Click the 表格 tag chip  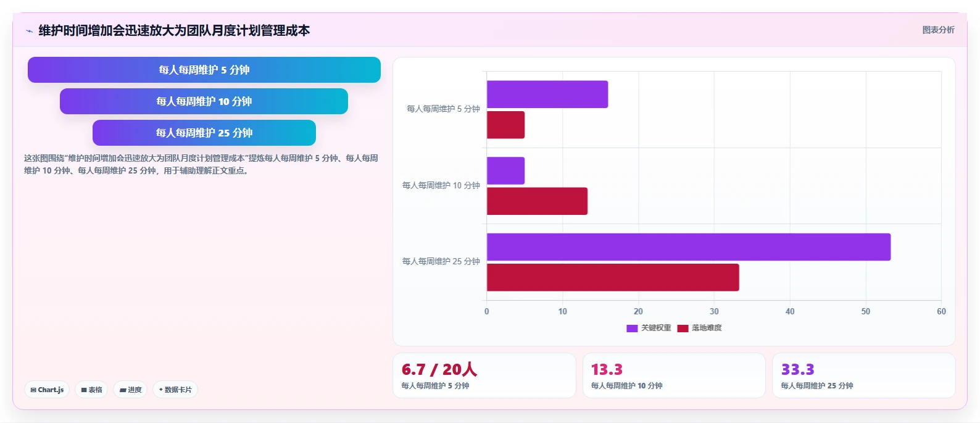click(x=91, y=390)
